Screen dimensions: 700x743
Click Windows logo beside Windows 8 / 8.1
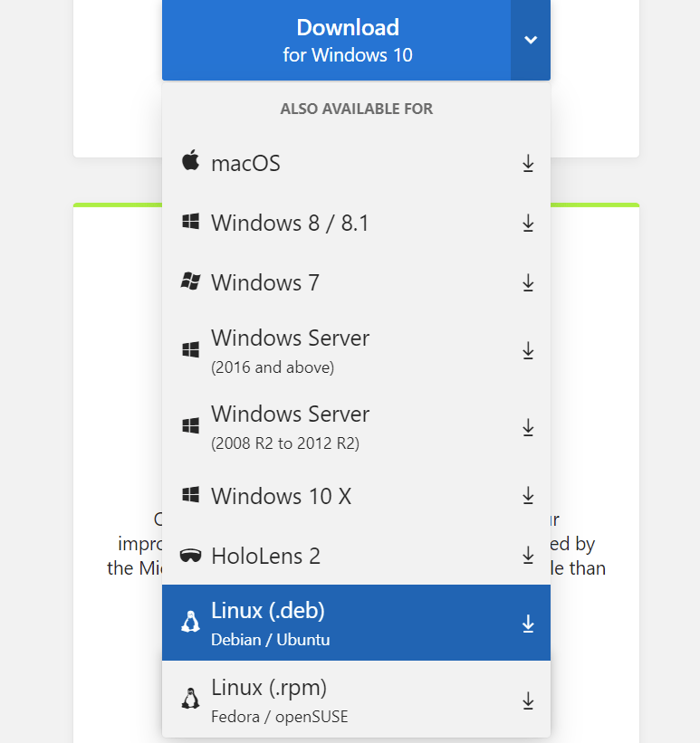pos(191,222)
